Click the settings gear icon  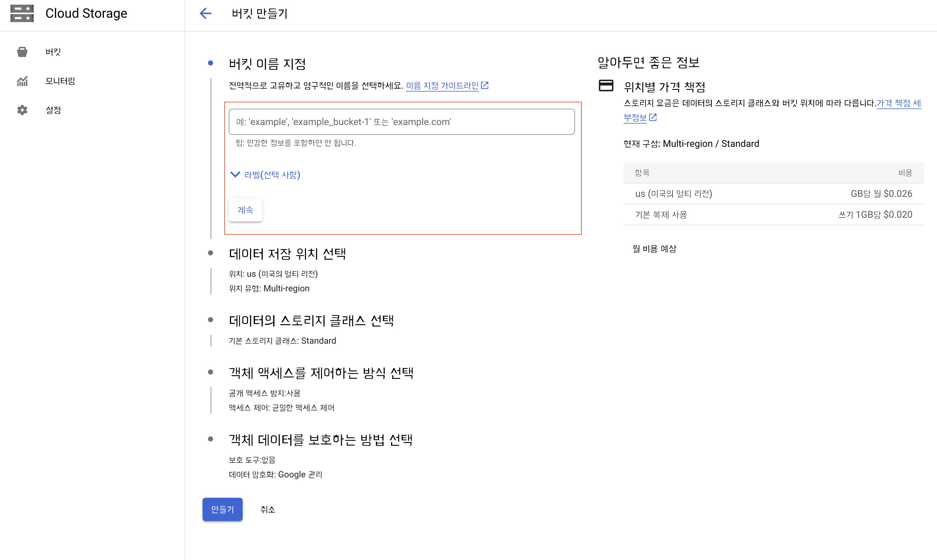[x=22, y=110]
